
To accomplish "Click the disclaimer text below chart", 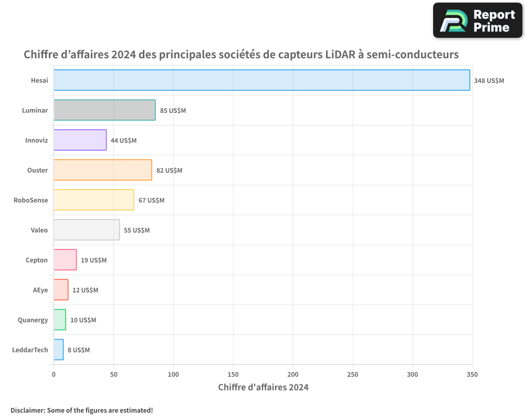I will tap(81, 410).
